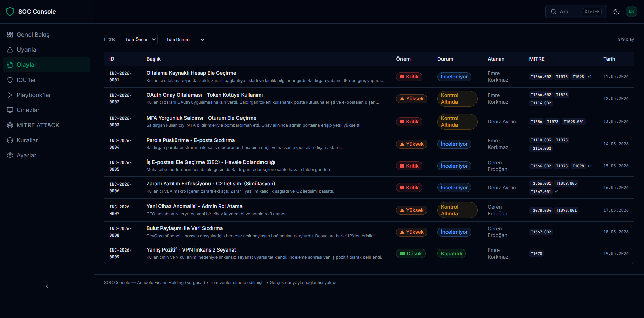Screen dimensions: 644x318
Task: Click the MITRE column header
Action: 537,59
